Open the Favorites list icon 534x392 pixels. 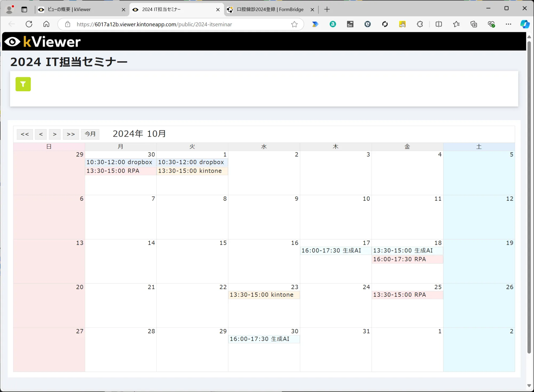[x=456, y=24]
